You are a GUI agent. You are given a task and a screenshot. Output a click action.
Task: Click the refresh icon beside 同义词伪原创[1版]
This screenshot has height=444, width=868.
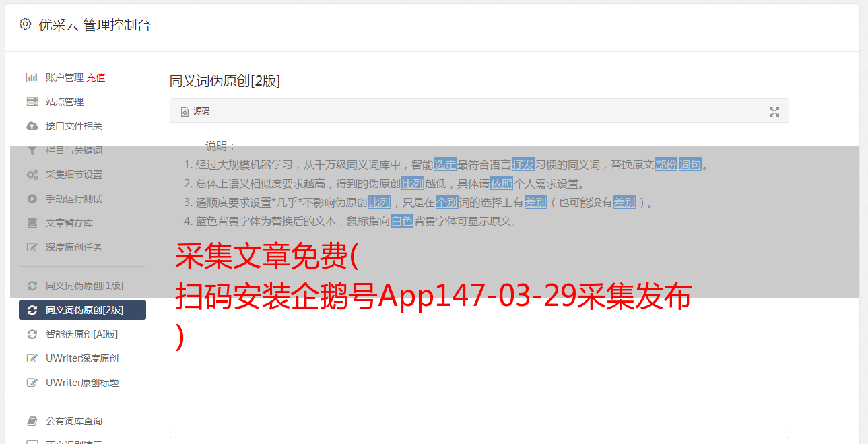(x=32, y=286)
